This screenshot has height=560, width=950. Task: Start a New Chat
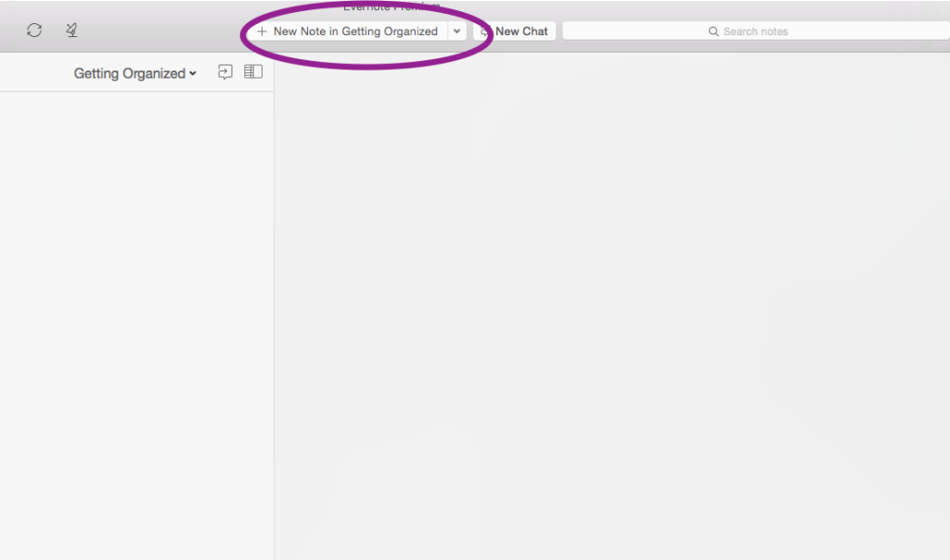pos(514,32)
